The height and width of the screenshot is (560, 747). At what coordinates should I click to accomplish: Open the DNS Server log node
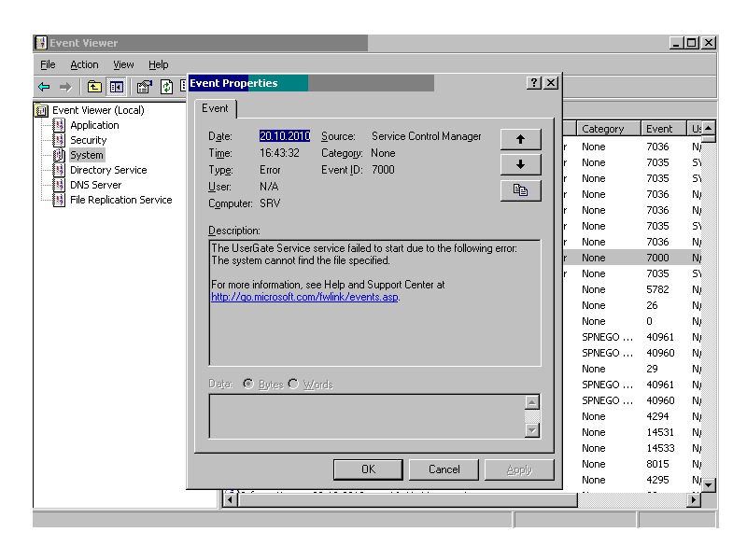[x=95, y=185]
